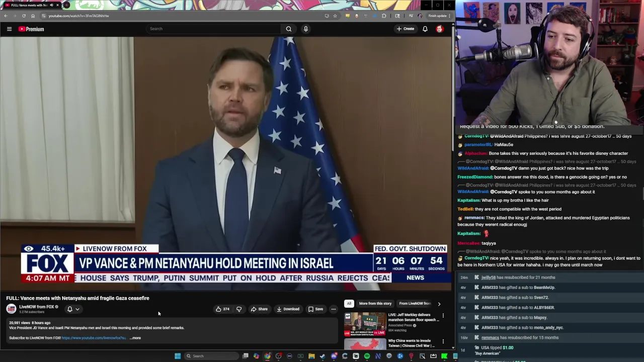Open a new browser tab

point(66,5)
